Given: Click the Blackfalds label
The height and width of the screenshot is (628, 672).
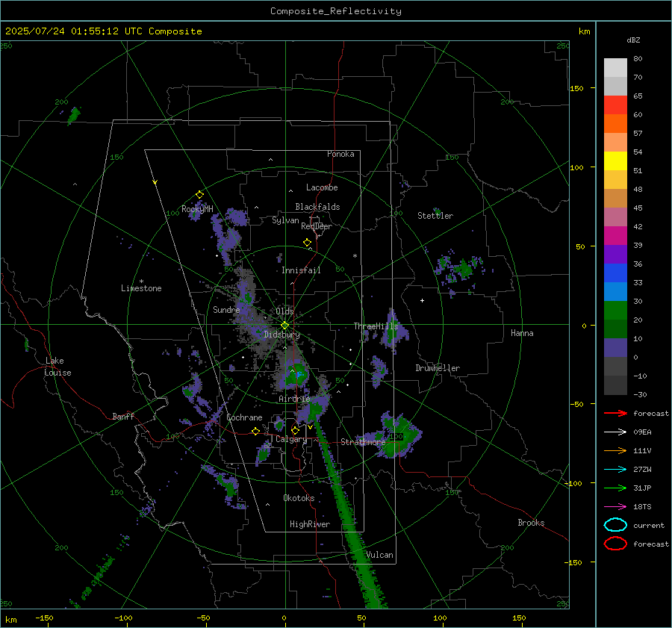Looking at the screenshot, I should pos(317,207).
